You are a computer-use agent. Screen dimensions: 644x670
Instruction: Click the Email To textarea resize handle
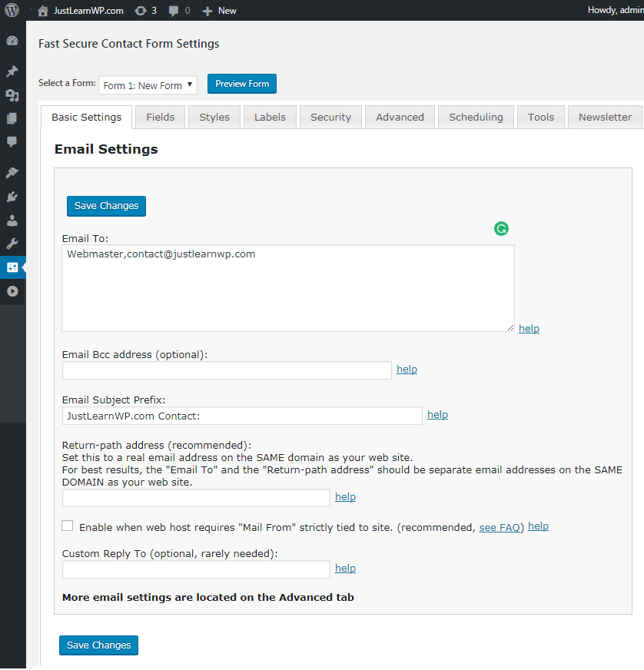(511, 328)
